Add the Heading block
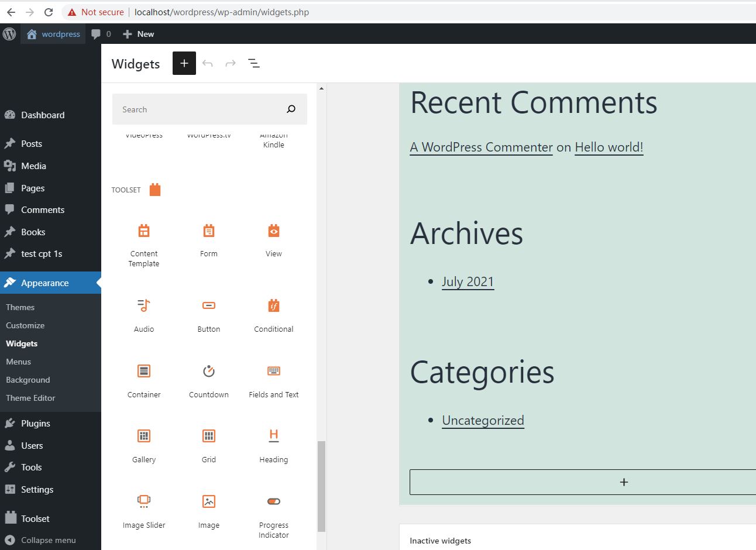 coord(274,446)
